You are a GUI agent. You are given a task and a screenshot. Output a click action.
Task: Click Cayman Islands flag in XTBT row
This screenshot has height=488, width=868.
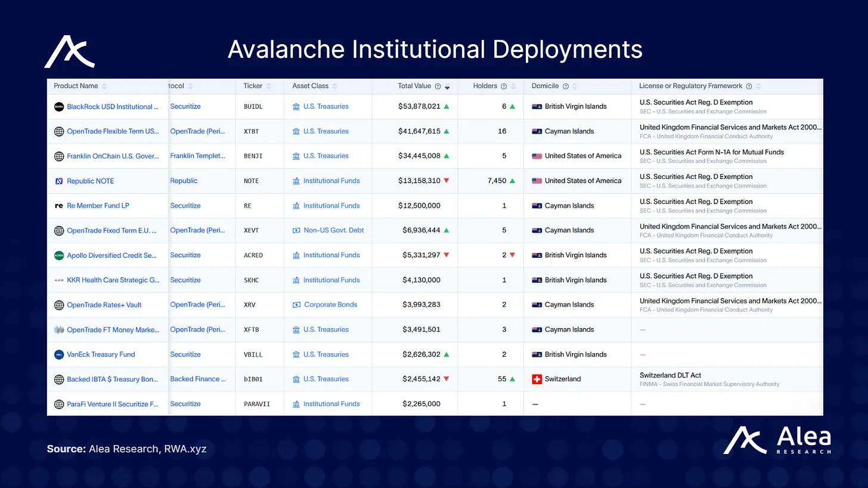537,131
